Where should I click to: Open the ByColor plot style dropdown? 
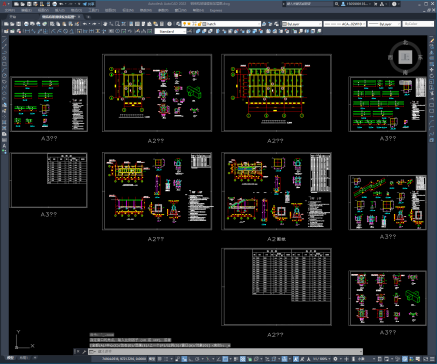(x=418, y=24)
